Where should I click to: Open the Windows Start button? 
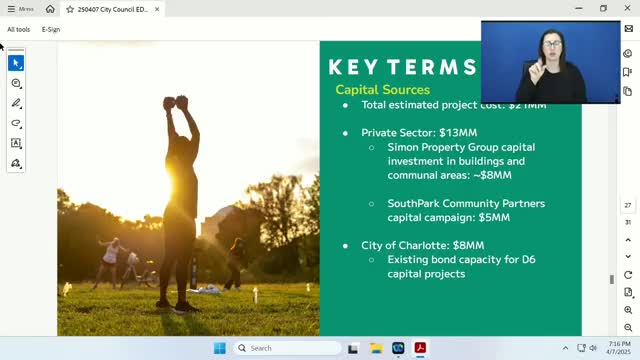pos(220,348)
